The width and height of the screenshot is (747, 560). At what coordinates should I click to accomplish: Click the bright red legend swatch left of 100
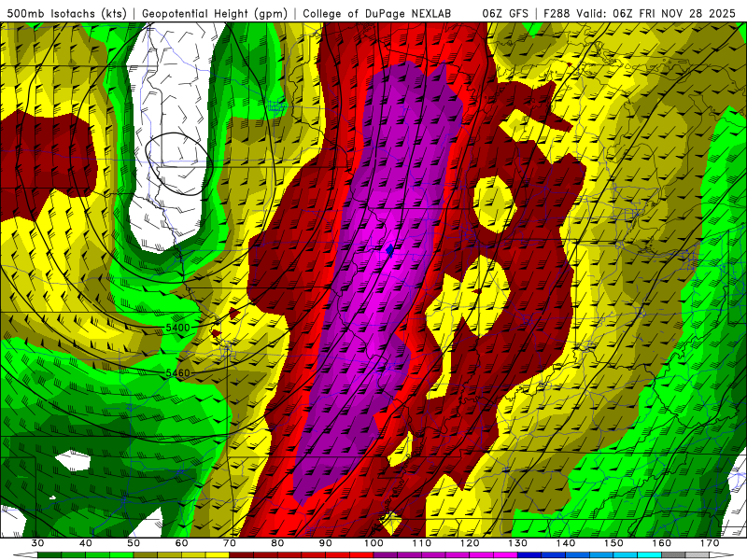[x=362, y=555]
